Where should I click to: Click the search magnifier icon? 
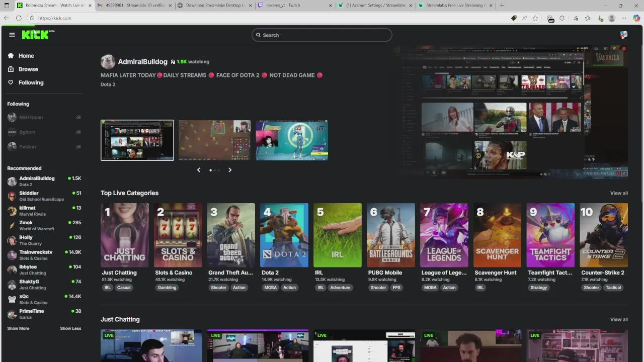tap(258, 35)
